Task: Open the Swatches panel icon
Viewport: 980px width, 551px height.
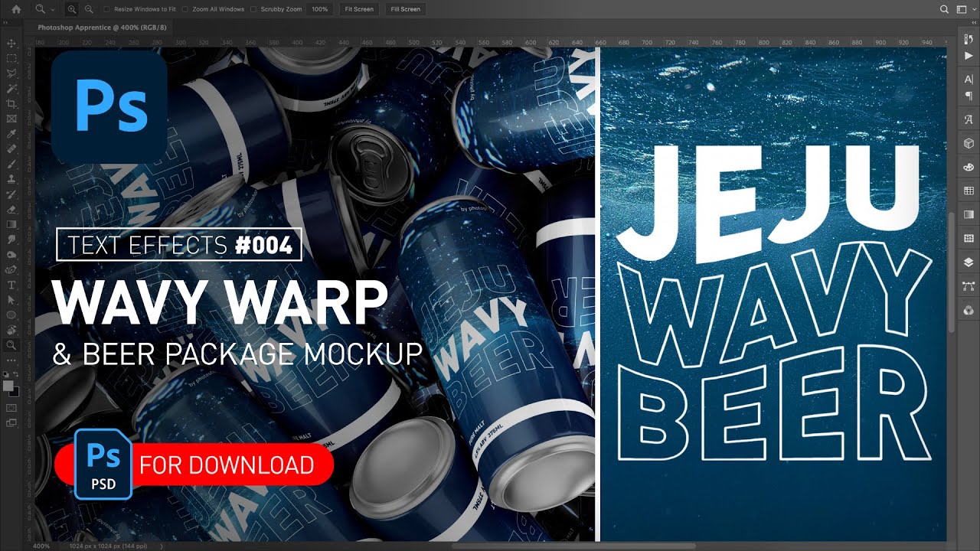Action: [969, 191]
